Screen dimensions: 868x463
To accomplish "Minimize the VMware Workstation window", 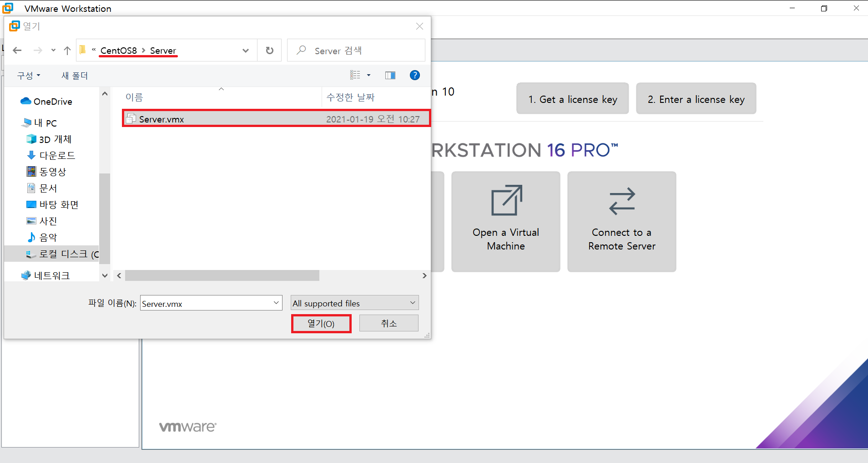I will [x=792, y=8].
